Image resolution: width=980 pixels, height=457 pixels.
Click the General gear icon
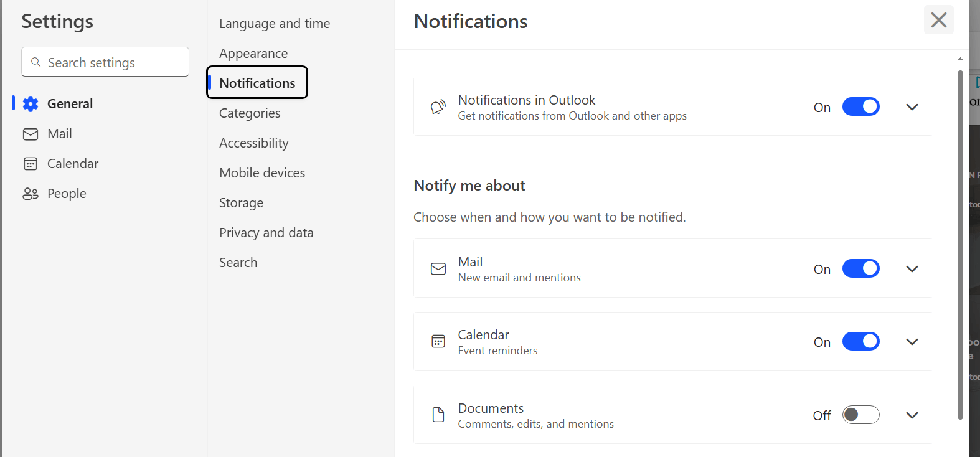31,104
